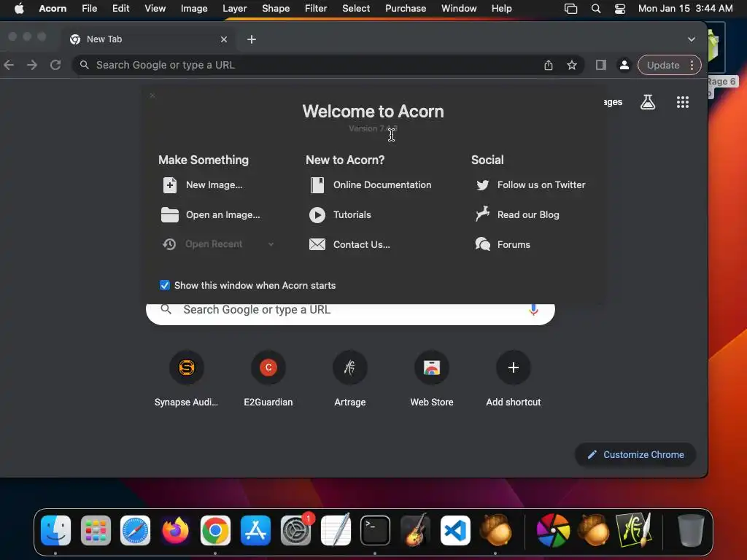Screen dimensions: 747x560
Task: Launch Terminal from the dock
Action: [376, 531]
